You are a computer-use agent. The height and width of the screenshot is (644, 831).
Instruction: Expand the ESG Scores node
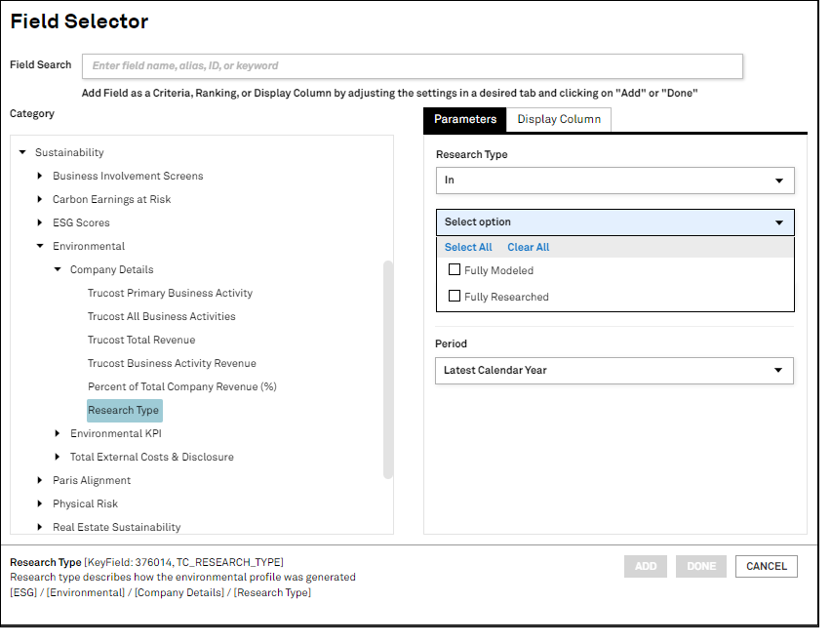click(40, 222)
